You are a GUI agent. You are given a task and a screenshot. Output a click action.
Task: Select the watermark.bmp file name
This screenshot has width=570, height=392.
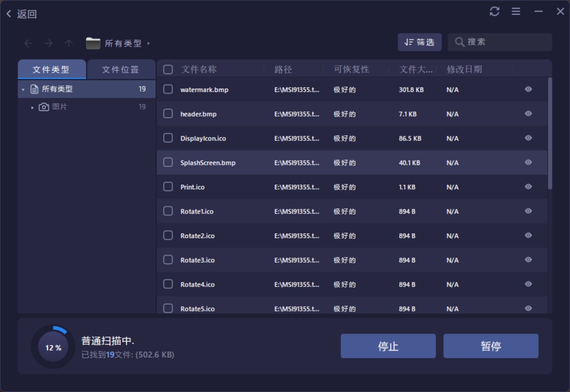click(204, 90)
